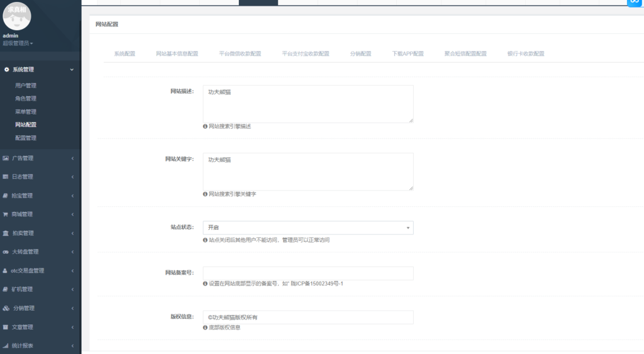Click info icon beside 设置在网站底部显示的备案号
Image resolution: width=644 pixels, height=354 pixels.
pos(205,284)
